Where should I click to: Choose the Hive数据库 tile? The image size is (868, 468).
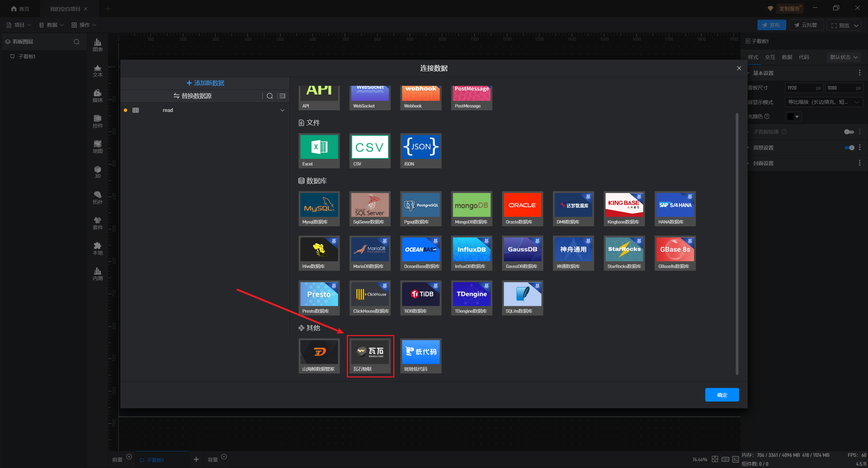coord(319,253)
